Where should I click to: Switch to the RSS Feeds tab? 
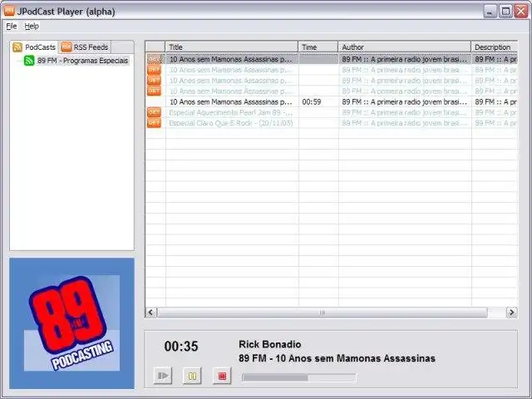(85, 47)
